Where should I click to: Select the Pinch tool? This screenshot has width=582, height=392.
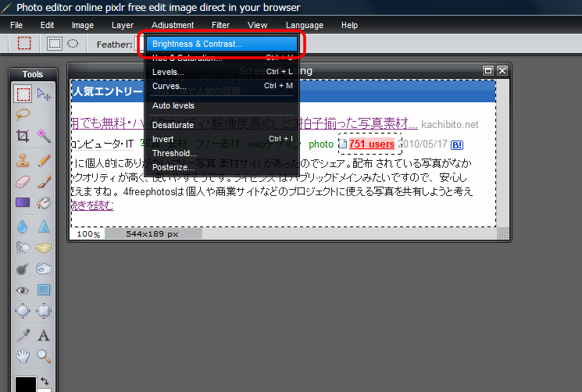(44, 311)
